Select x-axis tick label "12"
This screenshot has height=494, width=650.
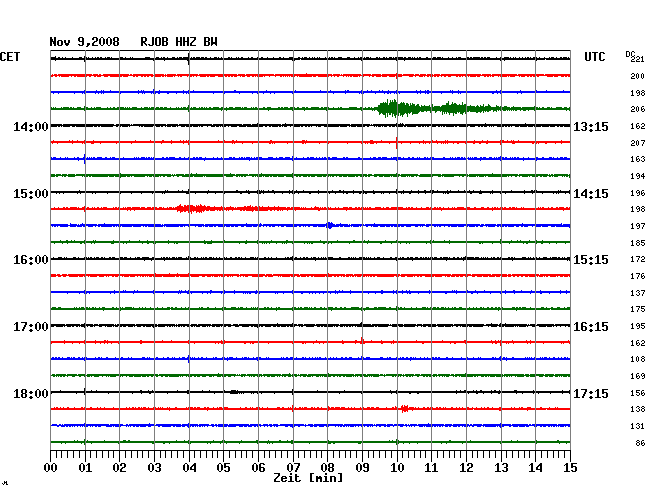[466, 468]
